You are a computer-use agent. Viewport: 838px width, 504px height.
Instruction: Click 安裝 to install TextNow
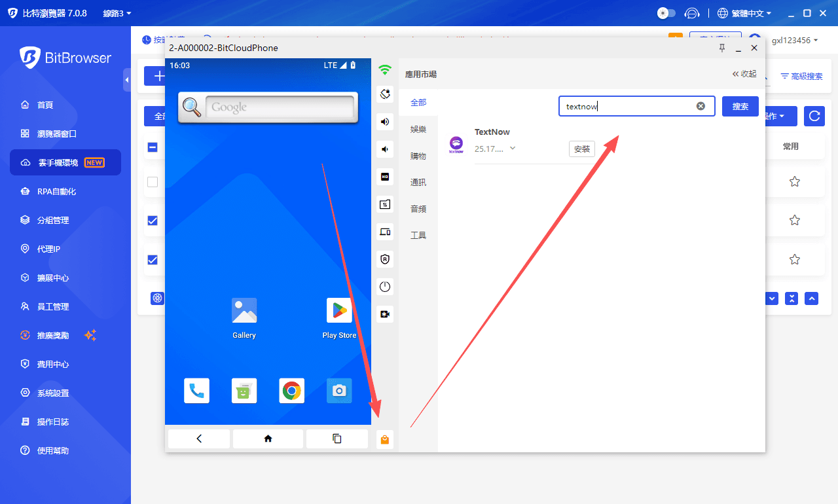[581, 149]
